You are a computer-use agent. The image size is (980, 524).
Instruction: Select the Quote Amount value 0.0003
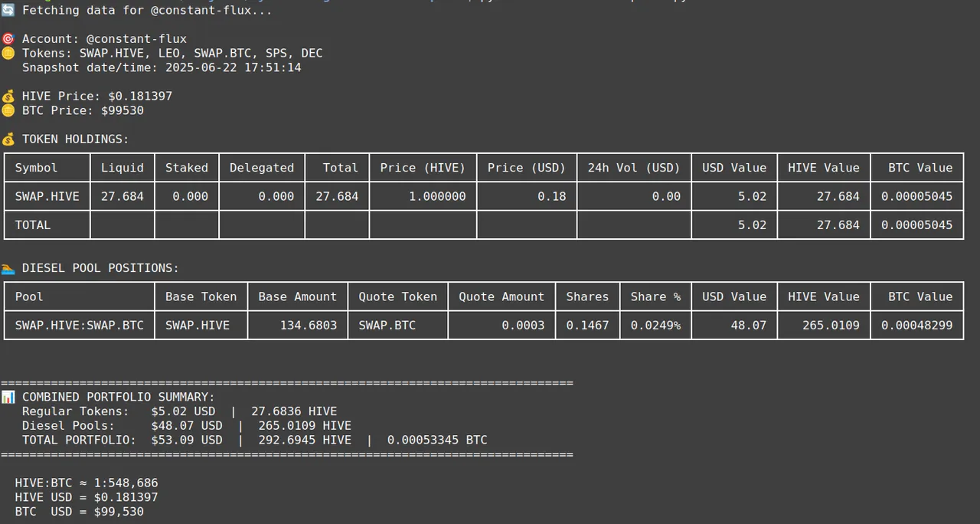pos(524,325)
